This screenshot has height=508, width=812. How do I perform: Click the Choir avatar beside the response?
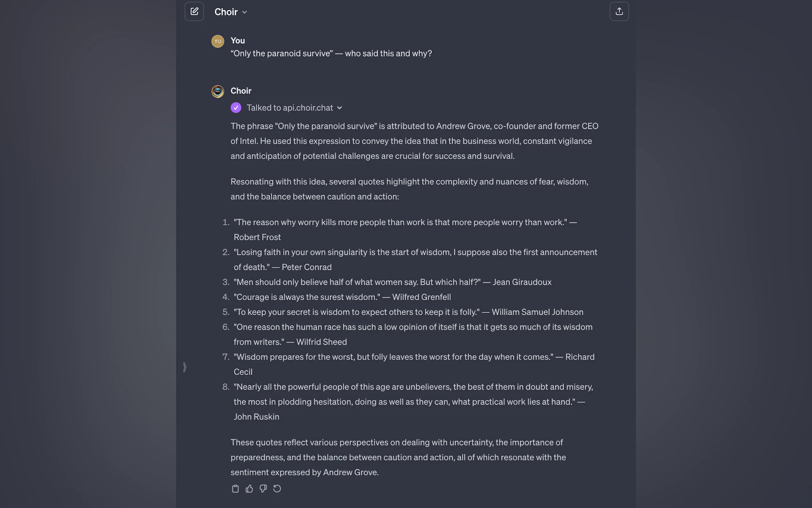(x=217, y=91)
